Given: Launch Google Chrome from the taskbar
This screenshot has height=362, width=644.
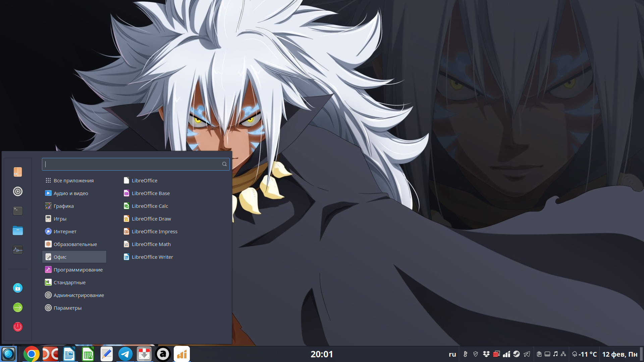Looking at the screenshot, I should tap(31, 354).
